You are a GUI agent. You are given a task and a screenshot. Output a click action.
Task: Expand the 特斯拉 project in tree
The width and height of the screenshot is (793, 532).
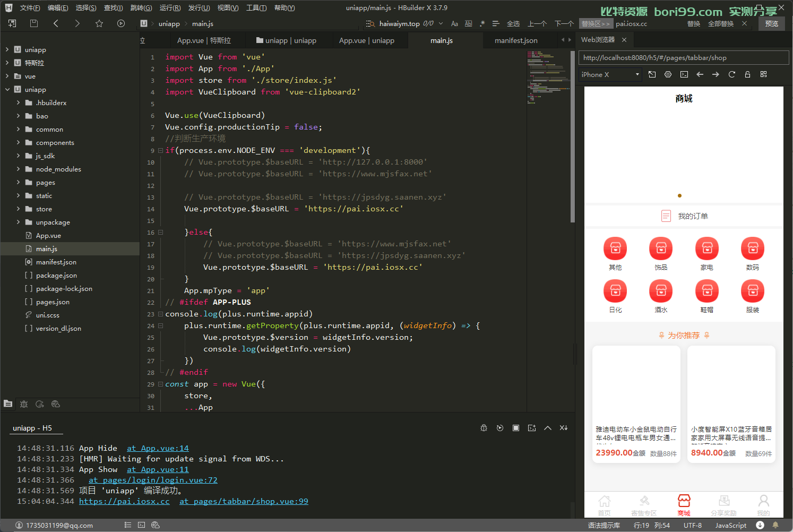point(7,63)
